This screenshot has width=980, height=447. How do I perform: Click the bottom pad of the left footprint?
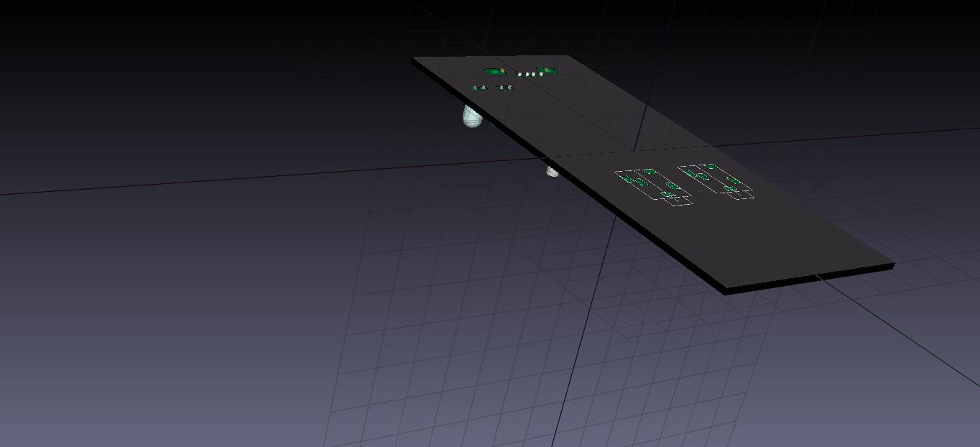pos(667,194)
